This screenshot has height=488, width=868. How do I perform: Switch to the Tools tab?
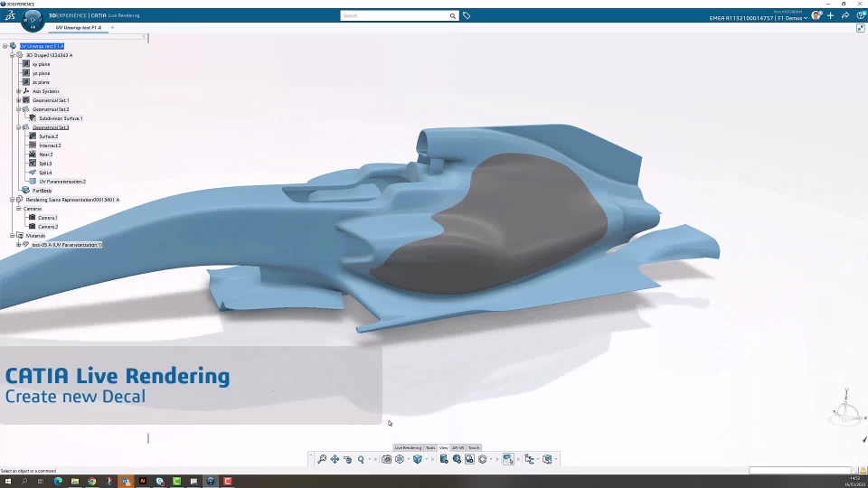[430, 447]
